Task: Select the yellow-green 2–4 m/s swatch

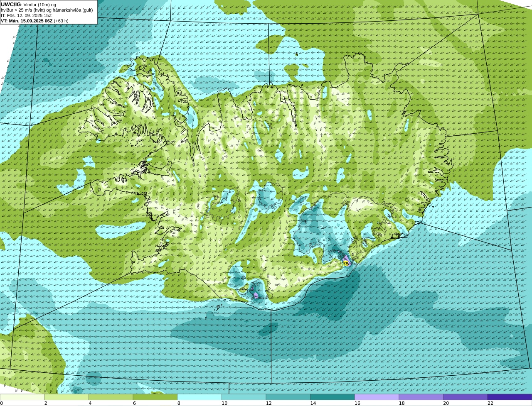Action: click(66, 397)
